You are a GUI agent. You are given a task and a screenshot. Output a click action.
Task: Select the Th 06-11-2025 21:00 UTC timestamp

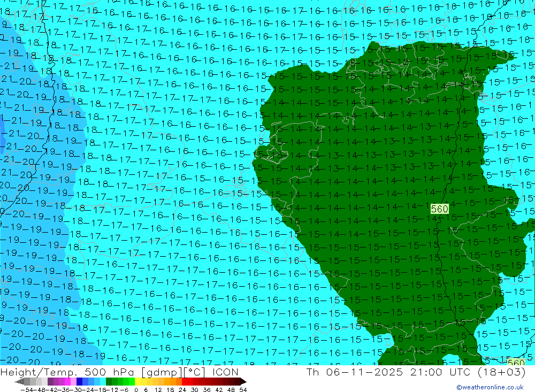(x=416, y=372)
